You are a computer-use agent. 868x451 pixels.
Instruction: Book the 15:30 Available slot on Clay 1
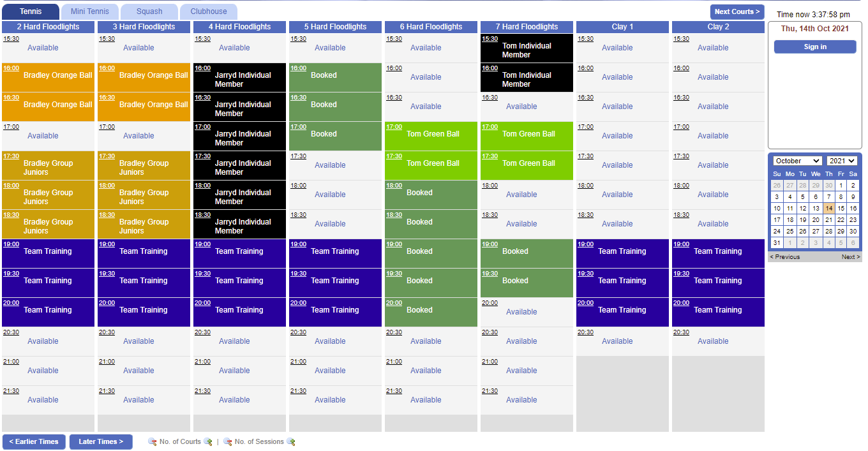coord(617,48)
